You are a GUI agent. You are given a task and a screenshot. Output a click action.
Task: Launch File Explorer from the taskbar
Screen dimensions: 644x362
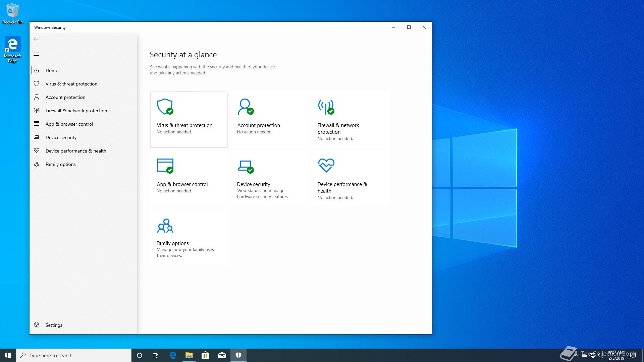189,355
